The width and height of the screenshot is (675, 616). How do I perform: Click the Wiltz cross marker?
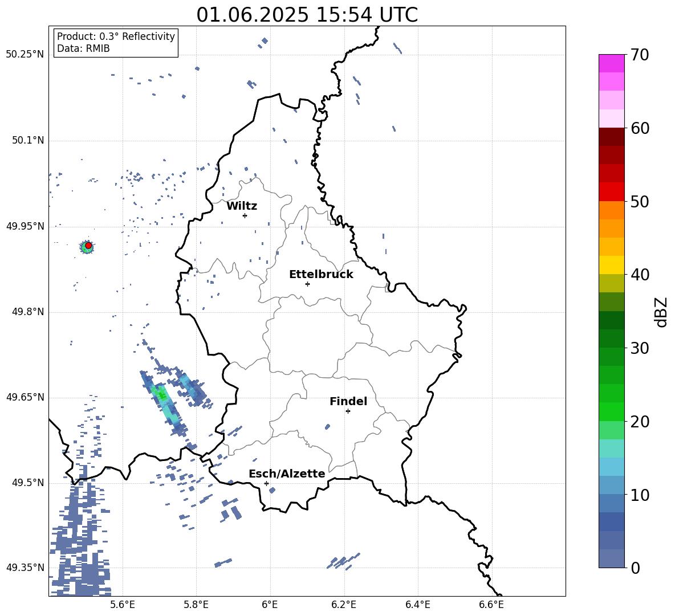pyautogui.click(x=245, y=215)
